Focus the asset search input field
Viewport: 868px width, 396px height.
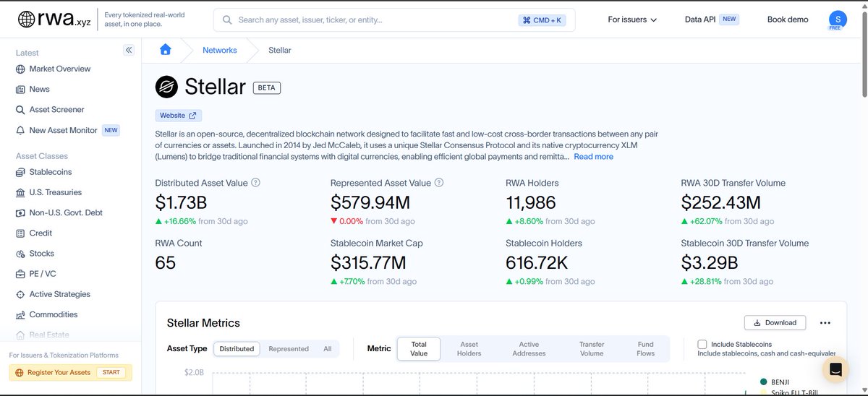[x=394, y=20]
